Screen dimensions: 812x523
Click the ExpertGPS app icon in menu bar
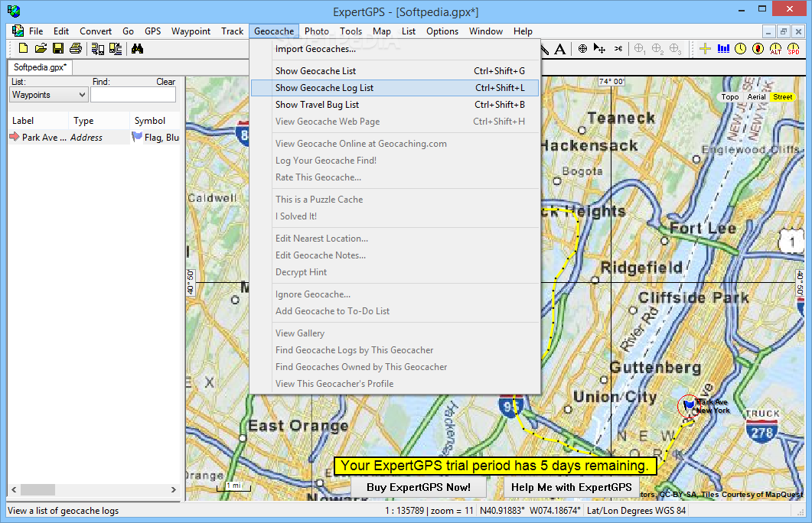(x=18, y=31)
